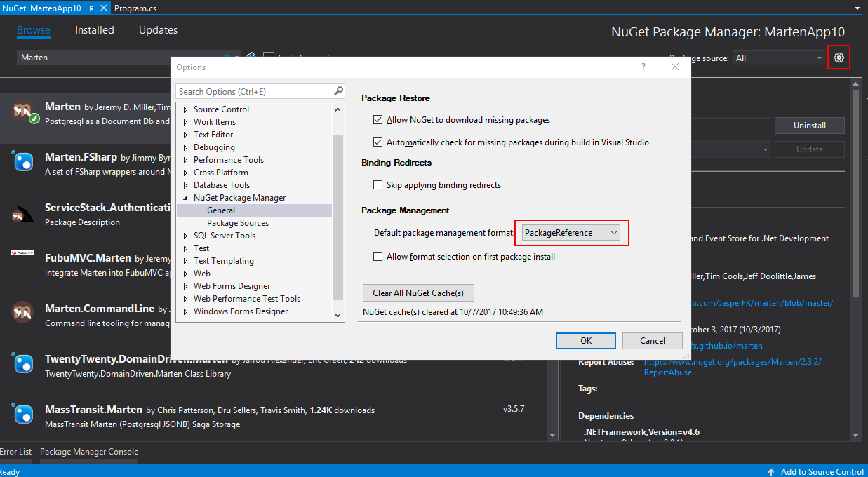Click the ServiceStack.Authentication package icon
Screen dimensions: 868x477
(23, 214)
